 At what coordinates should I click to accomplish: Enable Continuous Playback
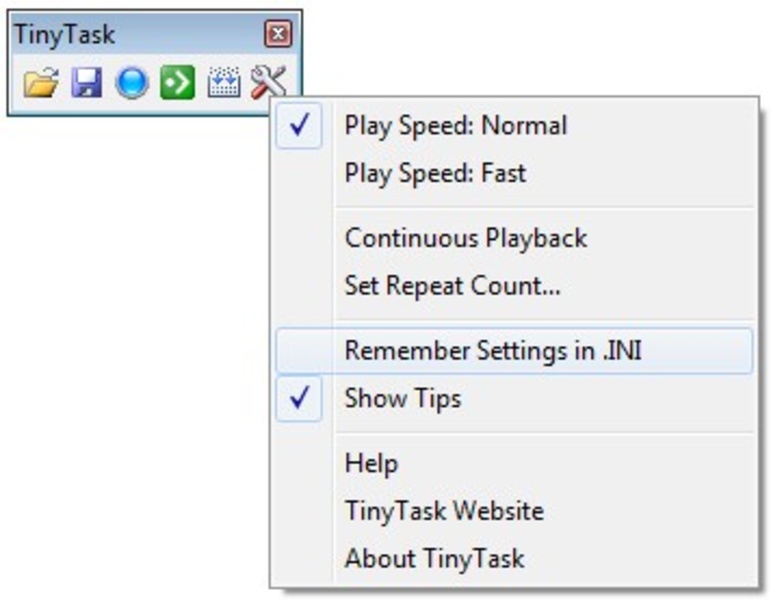465,238
